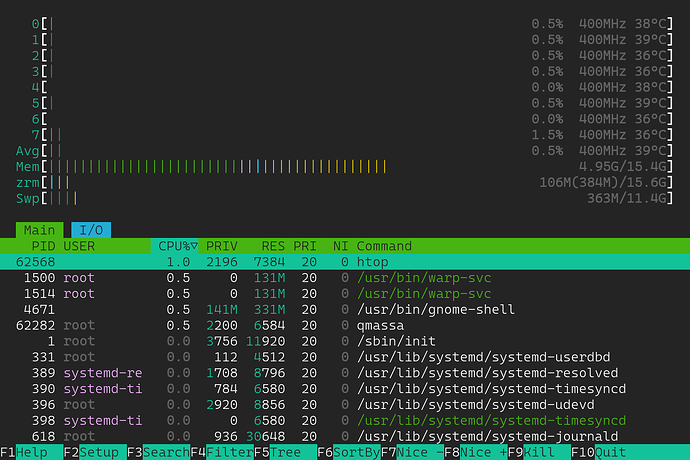
Task: Toggle F5 Tree view
Action: coord(285,452)
